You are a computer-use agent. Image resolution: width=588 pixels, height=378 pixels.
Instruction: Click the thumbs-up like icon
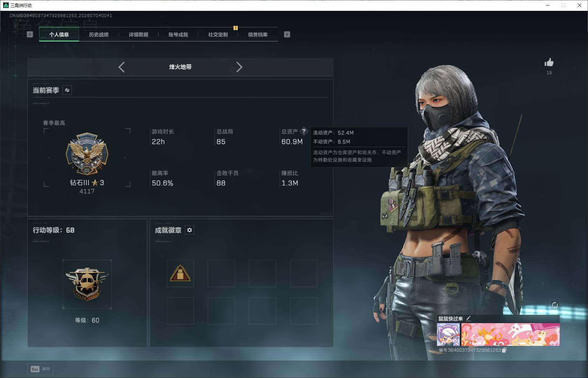pos(549,63)
